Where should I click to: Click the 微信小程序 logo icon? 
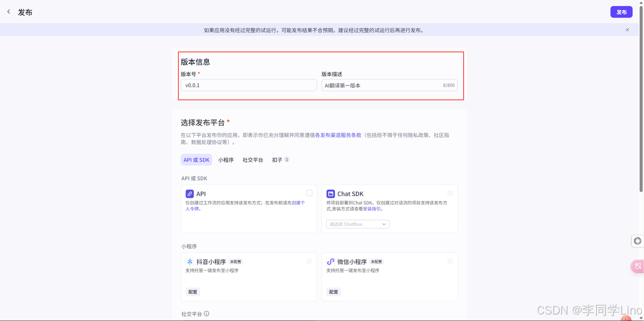331,262
